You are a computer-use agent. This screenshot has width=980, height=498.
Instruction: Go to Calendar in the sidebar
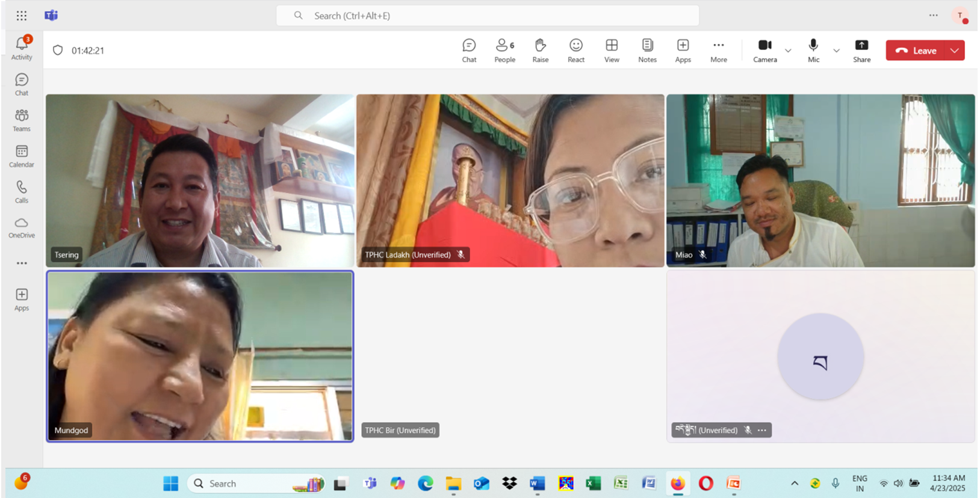tap(22, 156)
